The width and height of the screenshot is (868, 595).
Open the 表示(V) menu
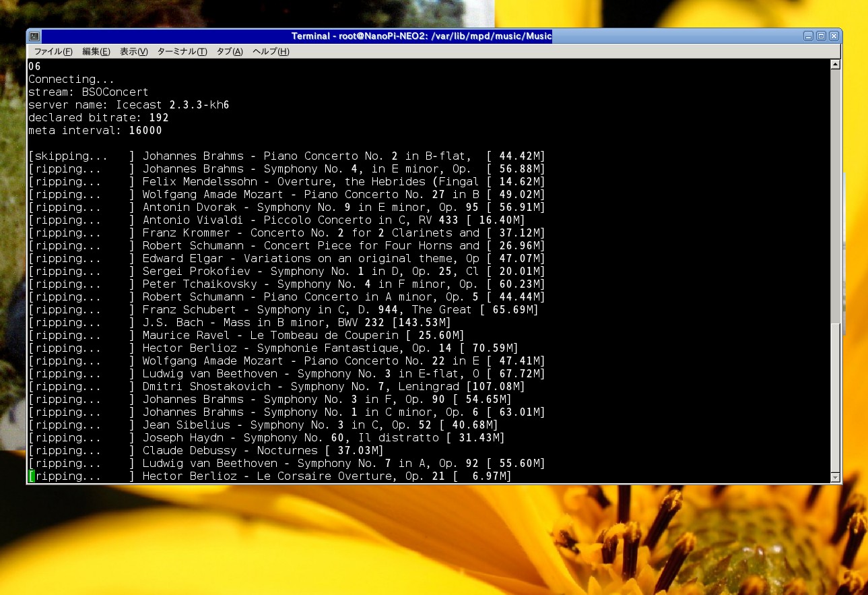click(133, 52)
